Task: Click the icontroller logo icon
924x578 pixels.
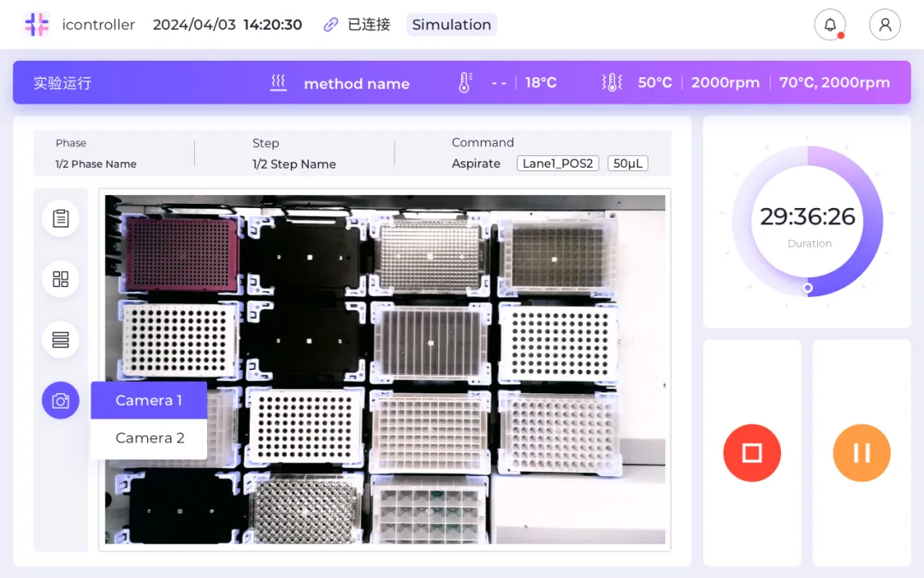Action: (x=37, y=25)
